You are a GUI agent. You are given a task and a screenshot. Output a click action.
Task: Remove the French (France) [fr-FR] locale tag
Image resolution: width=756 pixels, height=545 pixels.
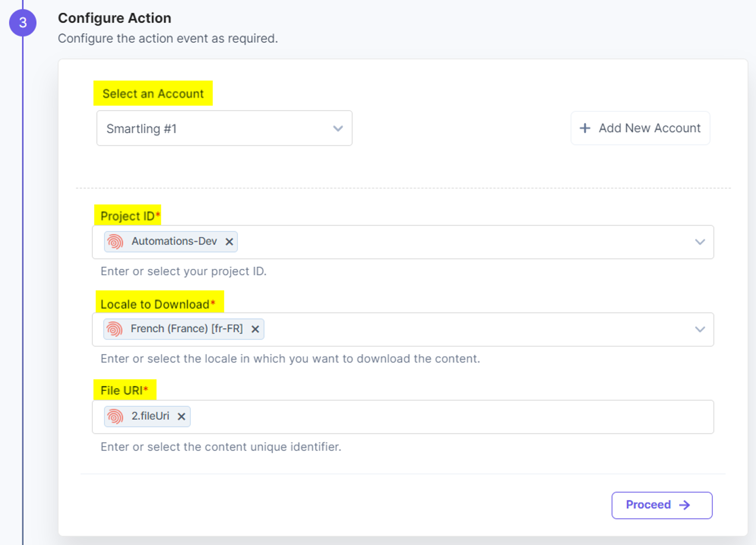click(x=255, y=329)
